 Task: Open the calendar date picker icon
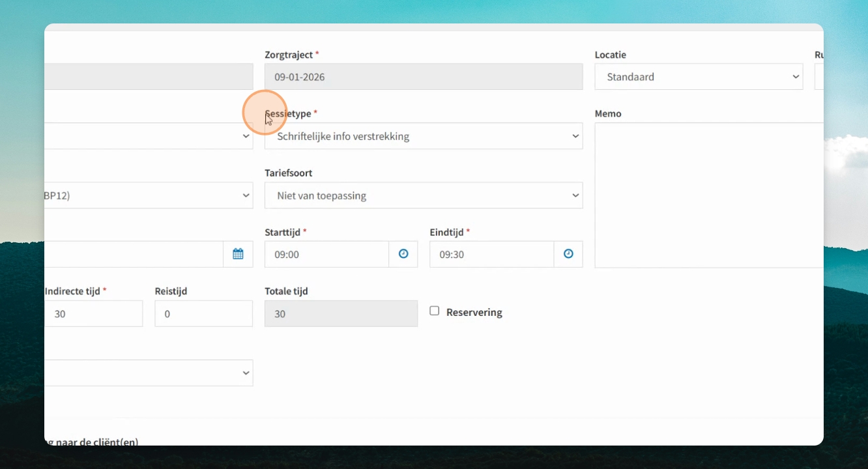coord(238,254)
